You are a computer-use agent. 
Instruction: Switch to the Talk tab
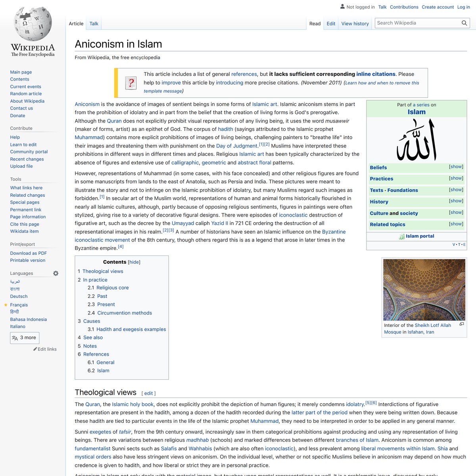tap(94, 23)
